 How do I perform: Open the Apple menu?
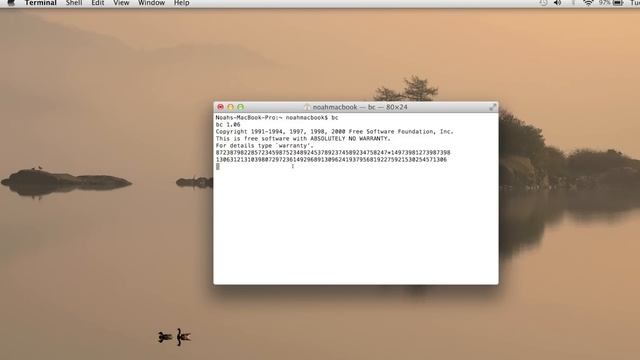click(11, 2)
